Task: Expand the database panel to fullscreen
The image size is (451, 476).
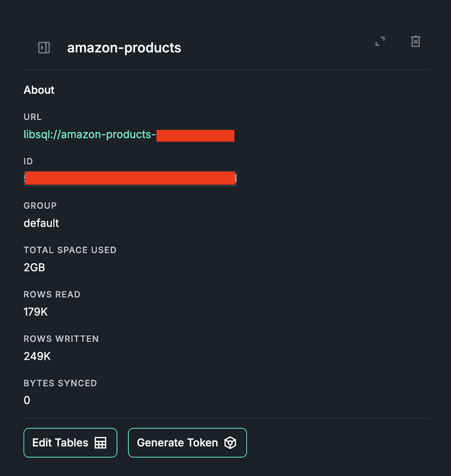Action: (380, 42)
